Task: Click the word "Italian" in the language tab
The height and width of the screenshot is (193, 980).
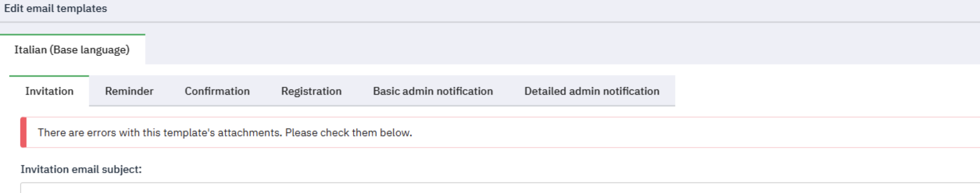Action: (x=30, y=50)
